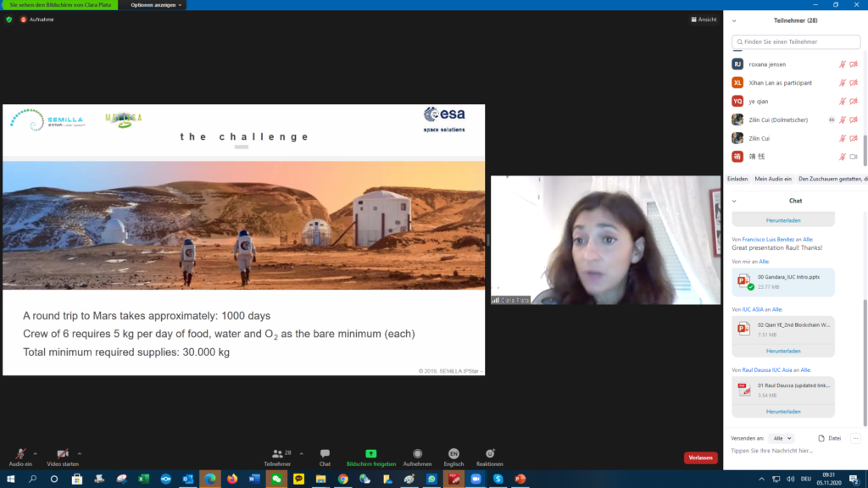Open the Reaktionen icon
This screenshot has height=488, width=868.
[x=490, y=454]
